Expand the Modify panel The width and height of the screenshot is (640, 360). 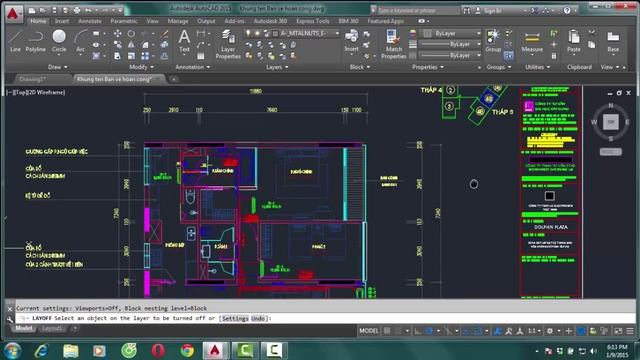(142, 67)
